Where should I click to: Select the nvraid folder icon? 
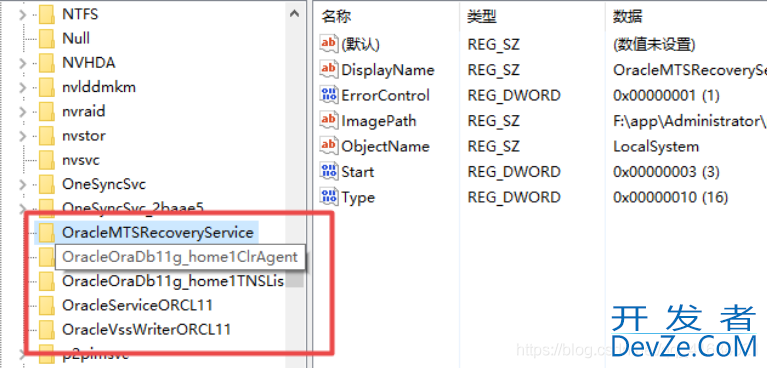(x=47, y=111)
